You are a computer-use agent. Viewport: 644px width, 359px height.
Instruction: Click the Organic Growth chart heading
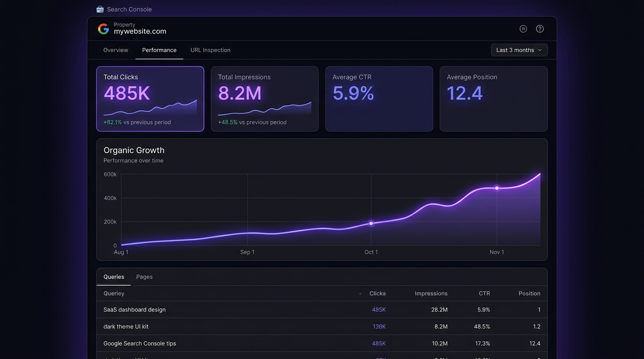(134, 150)
